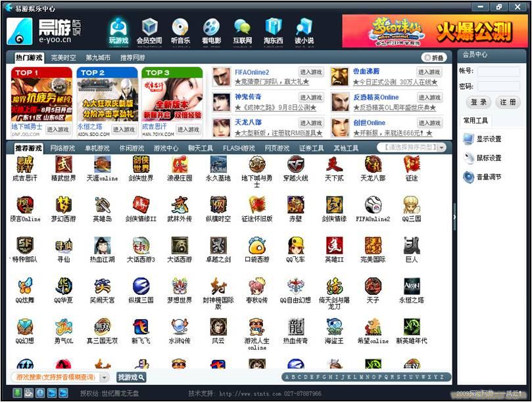The image size is (532, 402).
Task: Select the 网络游戏 category tab
Action: [62, 148]
